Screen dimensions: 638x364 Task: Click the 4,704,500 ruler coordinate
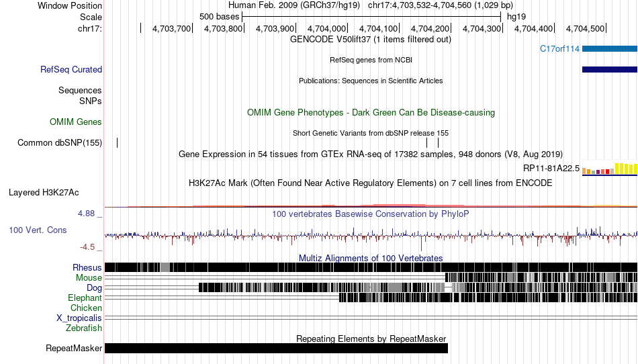tap(585, 28)
